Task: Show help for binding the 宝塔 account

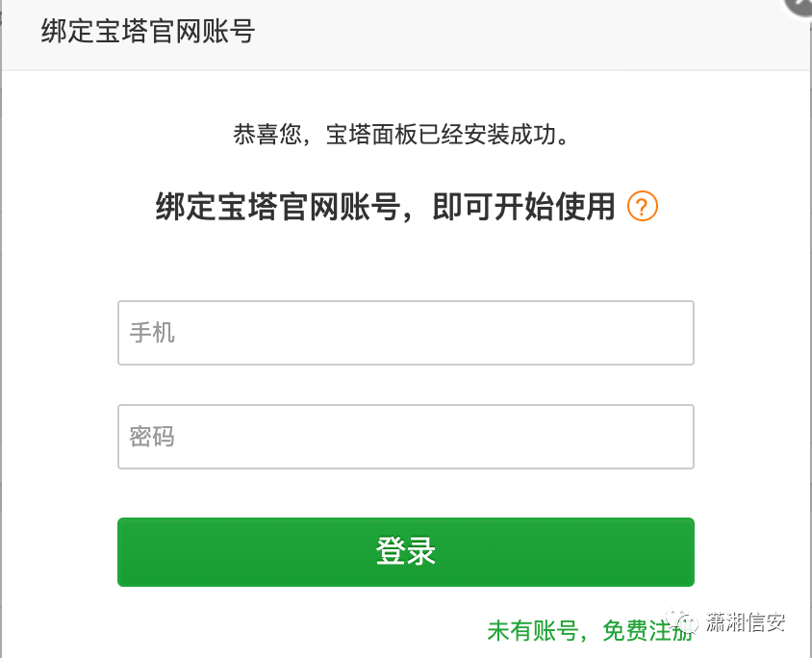Action: coord(642,207)
